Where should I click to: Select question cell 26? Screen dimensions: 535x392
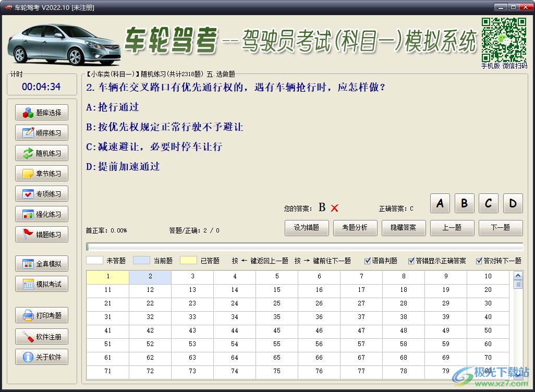[x=319, y=303]
